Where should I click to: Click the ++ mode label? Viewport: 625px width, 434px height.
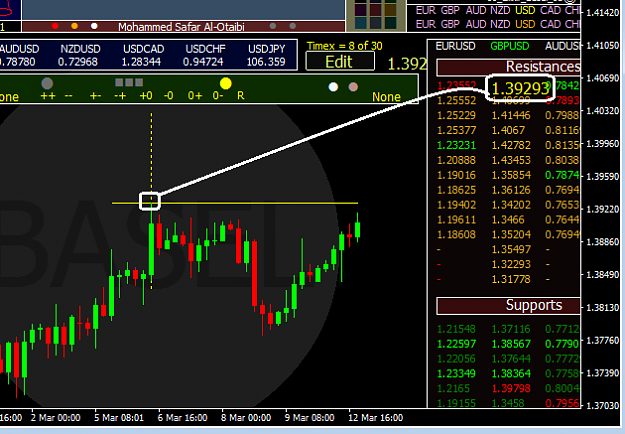[x=48, y=96]
